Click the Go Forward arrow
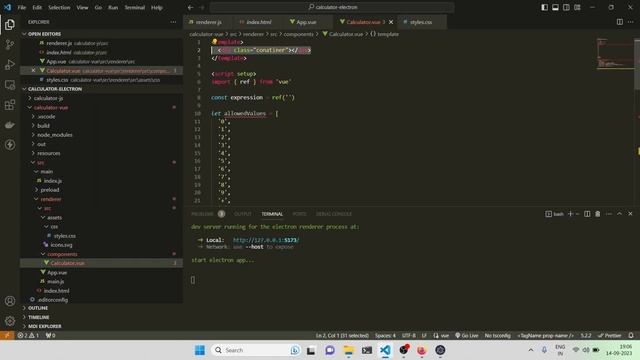Viewport: 640px width, 360px height. [202, 7]
